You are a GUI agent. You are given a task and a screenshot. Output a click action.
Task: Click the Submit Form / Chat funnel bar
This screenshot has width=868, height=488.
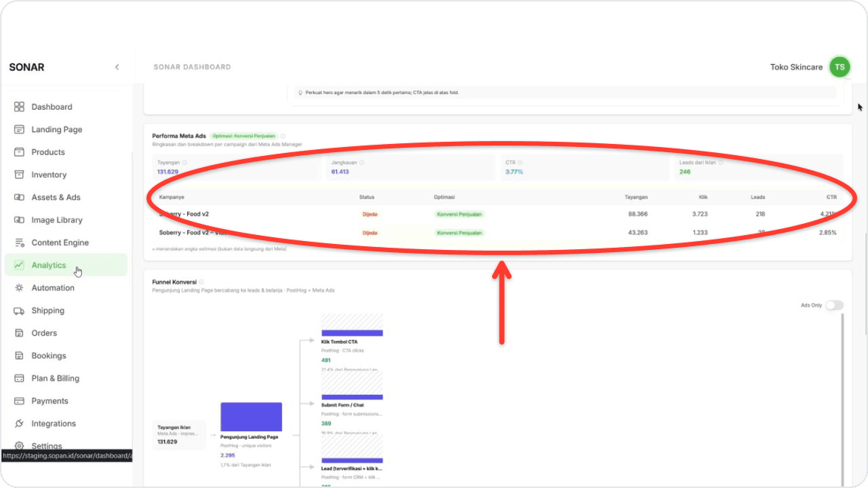coord(352,397)
